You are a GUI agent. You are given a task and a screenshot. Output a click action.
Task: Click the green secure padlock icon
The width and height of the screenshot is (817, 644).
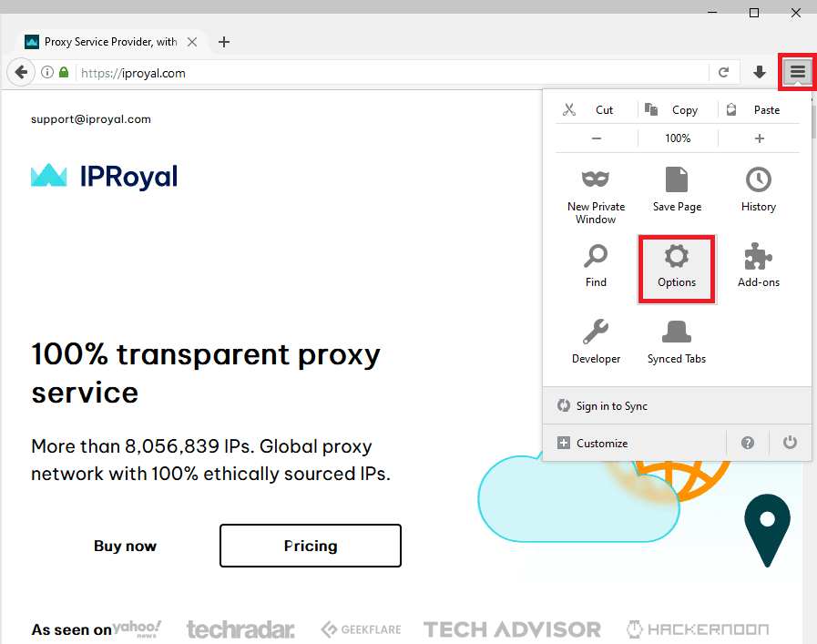(64, 72)
